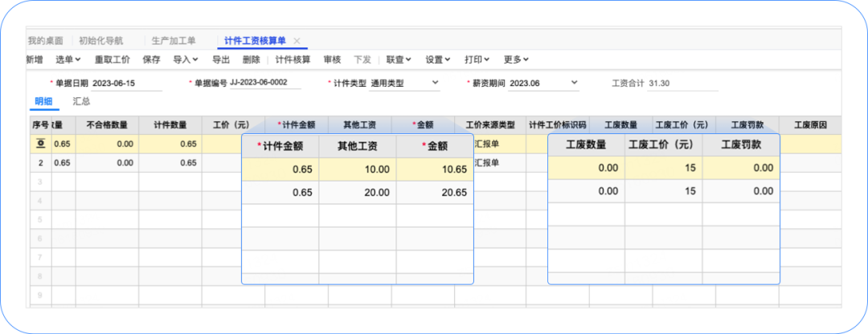Click the 新增 toolbar button
Image resolution: width=868 pixels, height=334 pixels.
coord(35,59)
